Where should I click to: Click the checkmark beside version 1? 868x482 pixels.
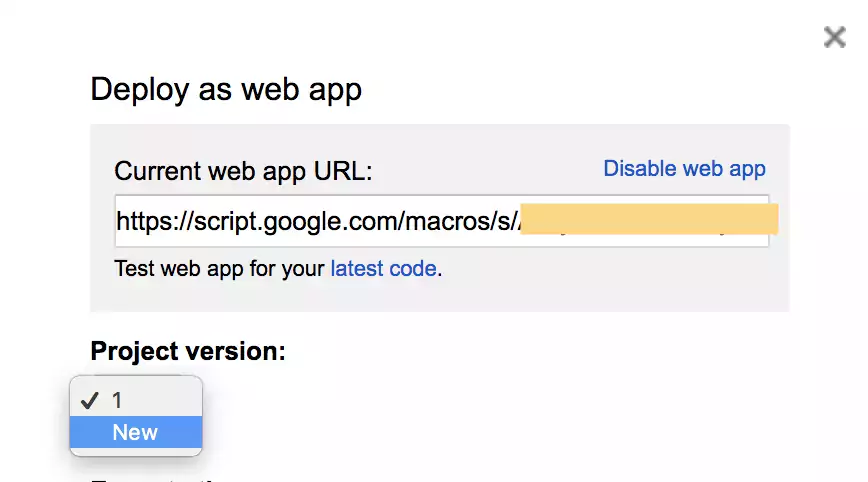89,400
